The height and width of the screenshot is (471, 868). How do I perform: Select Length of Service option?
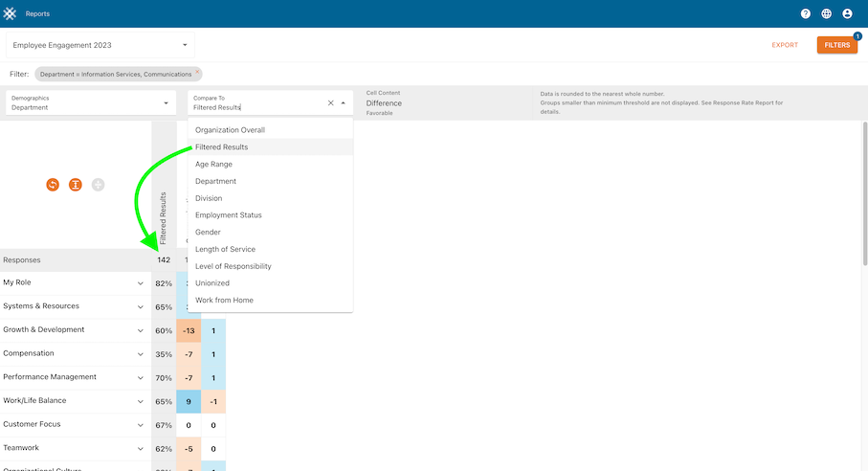click(225, 250)
